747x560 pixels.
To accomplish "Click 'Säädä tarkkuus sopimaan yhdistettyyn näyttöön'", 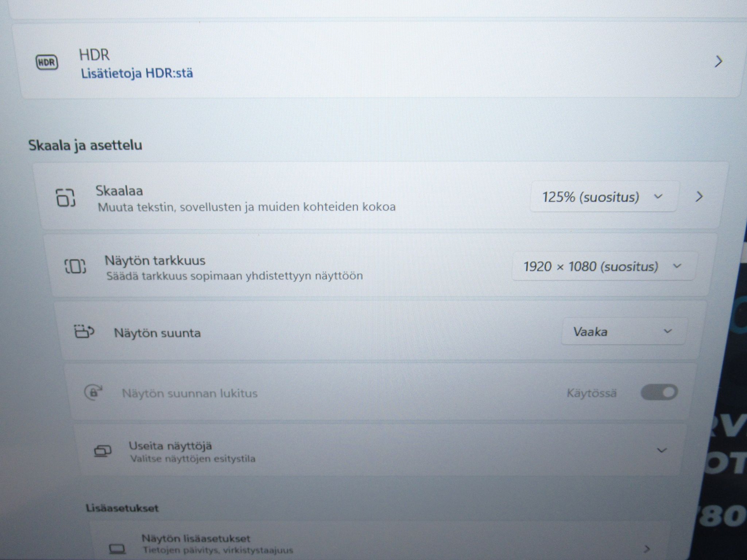I will click(235, 276).
